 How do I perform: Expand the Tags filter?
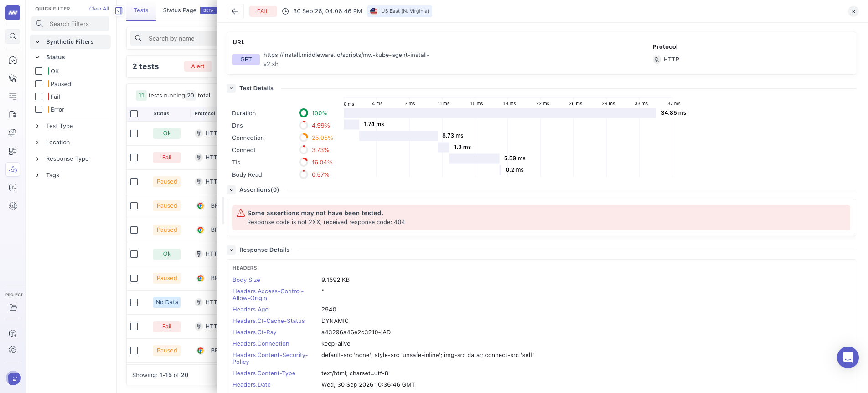pyautogui.click(x=37, y=175)
